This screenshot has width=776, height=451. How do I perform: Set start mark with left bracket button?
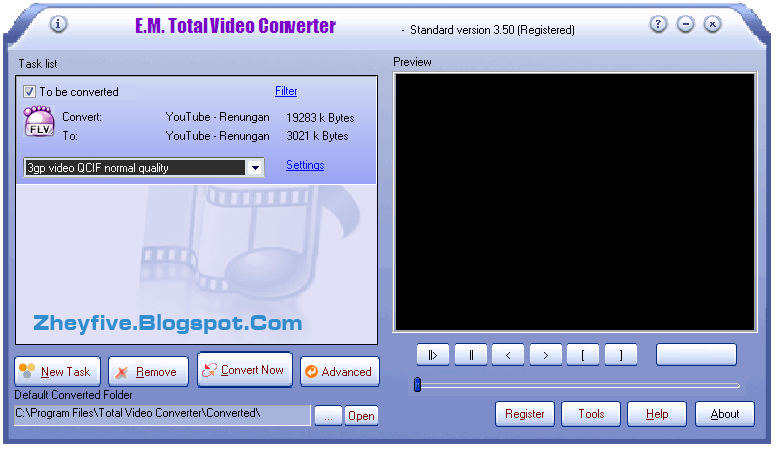[583, 355]
